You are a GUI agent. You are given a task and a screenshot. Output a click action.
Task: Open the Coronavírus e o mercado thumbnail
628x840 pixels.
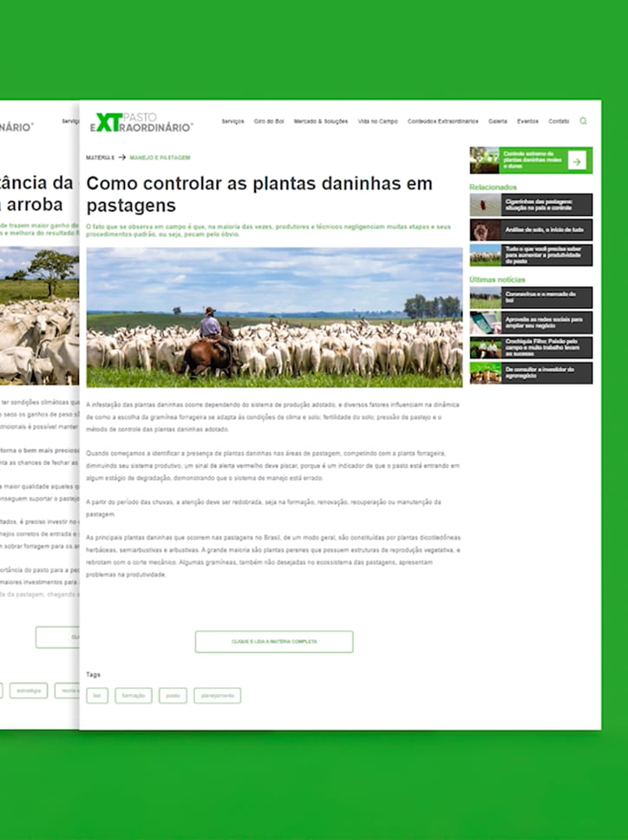(x=484, y=299)
